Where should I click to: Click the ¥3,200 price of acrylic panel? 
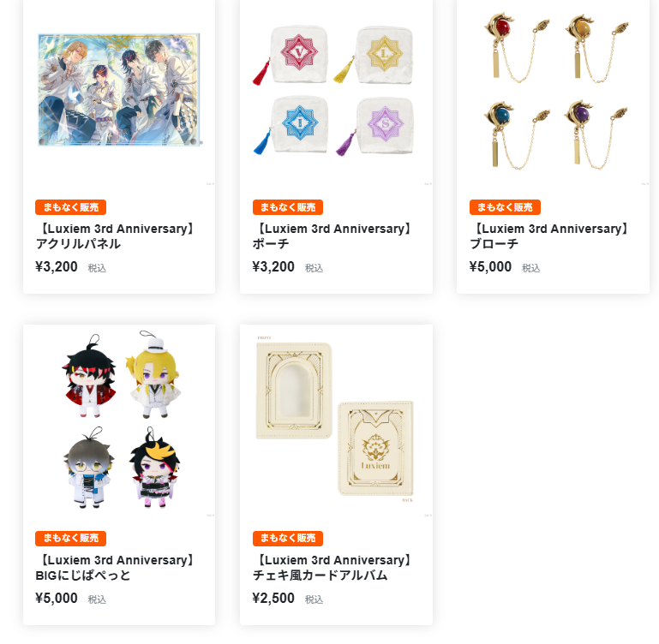57,266
